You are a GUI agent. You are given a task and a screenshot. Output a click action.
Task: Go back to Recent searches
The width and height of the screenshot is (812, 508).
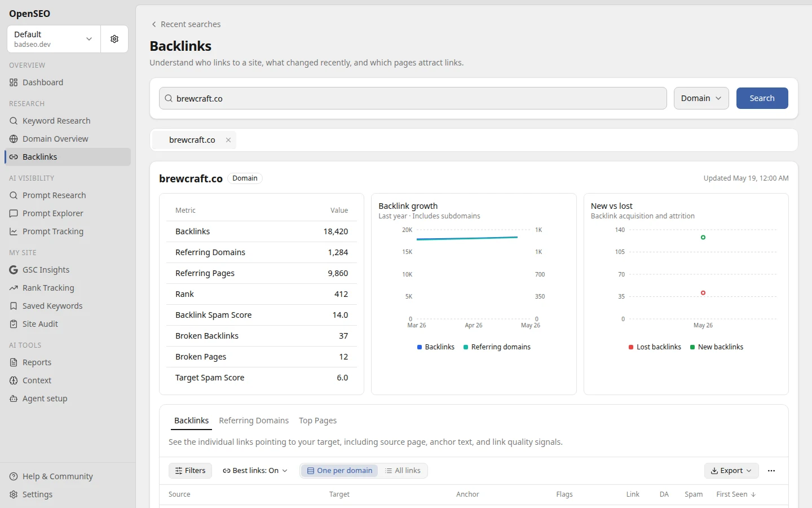[186, 24]
